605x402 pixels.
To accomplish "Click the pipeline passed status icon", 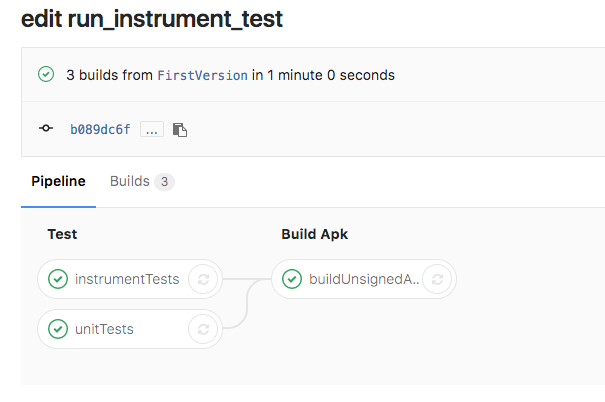I will coord(45,74).
